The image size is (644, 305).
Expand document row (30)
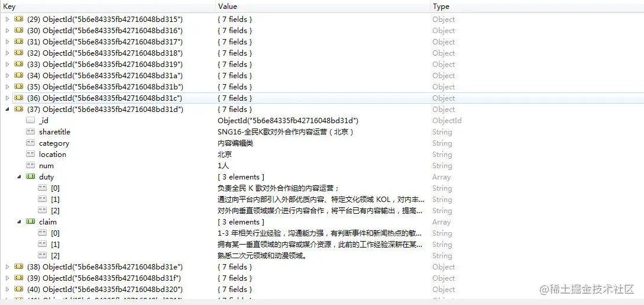(x=7, y=30)
